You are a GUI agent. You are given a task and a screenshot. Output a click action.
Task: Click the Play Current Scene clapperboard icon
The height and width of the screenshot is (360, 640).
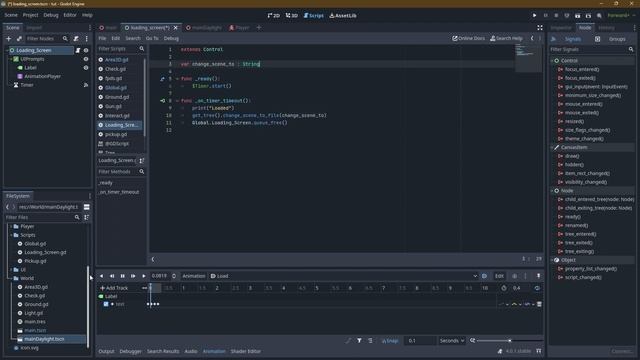(x=578, y=16)
